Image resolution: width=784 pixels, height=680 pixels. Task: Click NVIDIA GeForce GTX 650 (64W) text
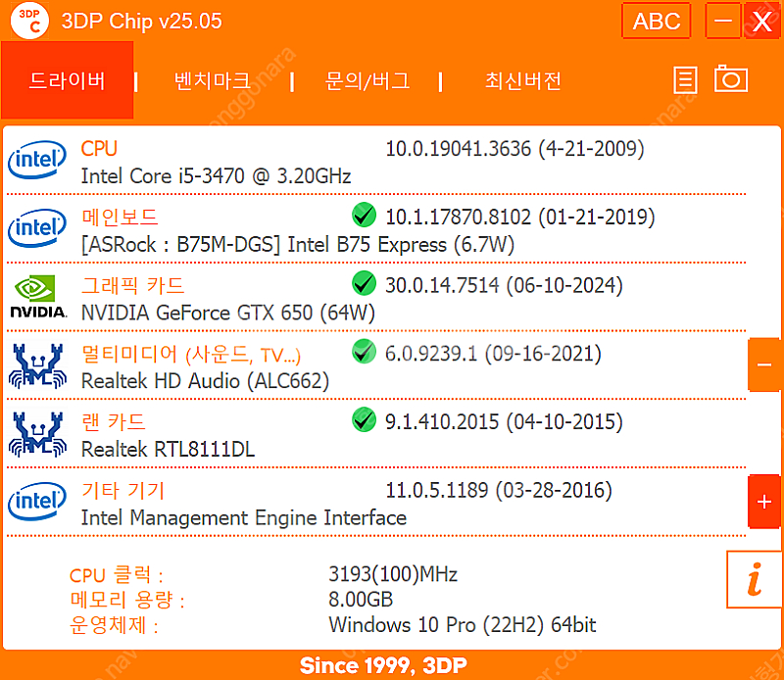click(x=228, y=313)
